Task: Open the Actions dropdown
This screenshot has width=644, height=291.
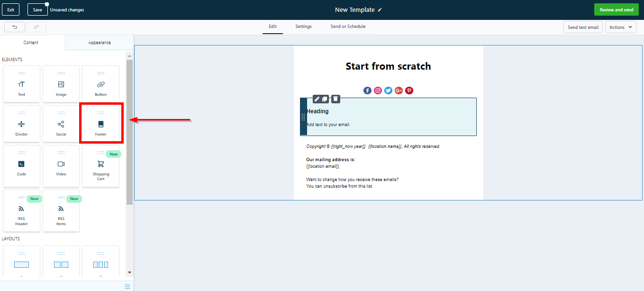Action: click(x=620, y=27)
